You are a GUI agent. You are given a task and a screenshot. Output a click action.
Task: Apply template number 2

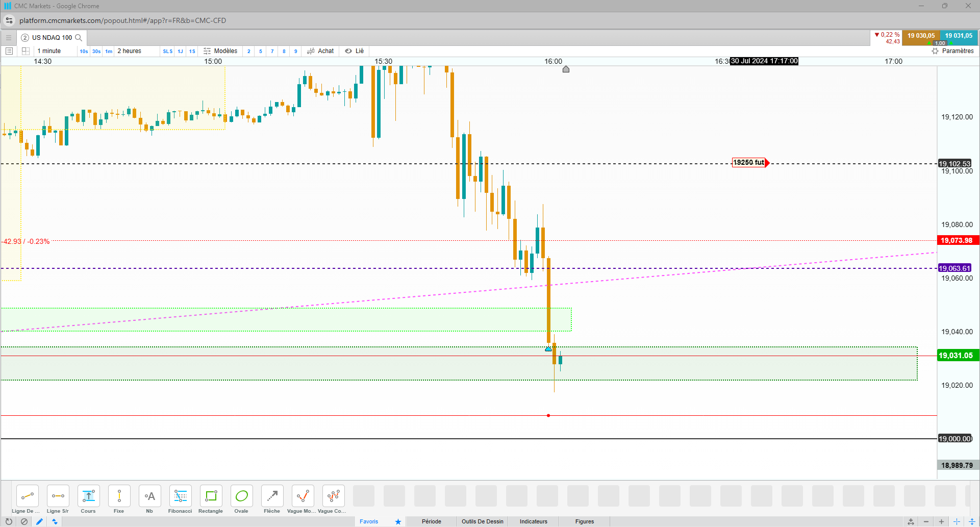pos(249,51)
